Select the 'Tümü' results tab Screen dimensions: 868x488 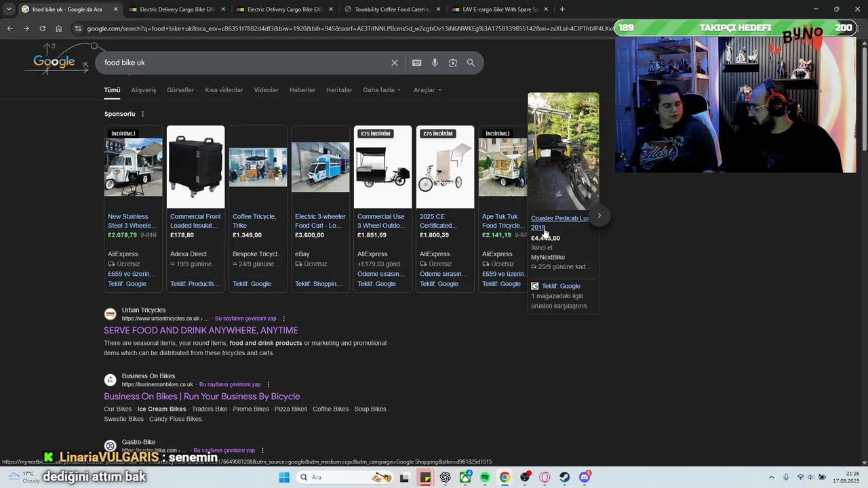[112, 90]
